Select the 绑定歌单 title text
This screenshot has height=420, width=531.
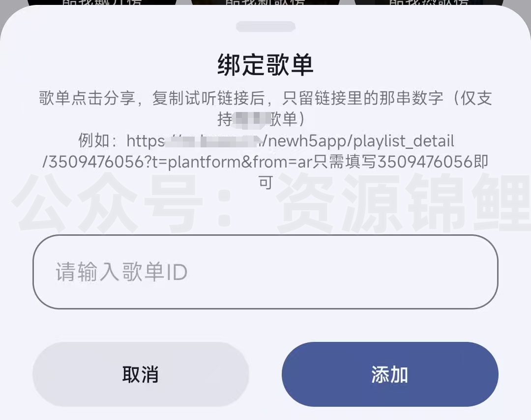pos(265,65)
